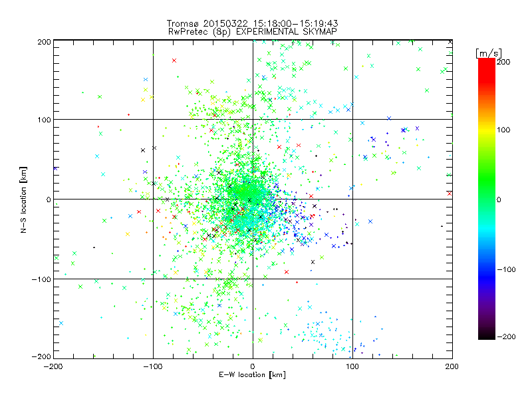Click the plot origin where zero lines cross
Viewport: 532px width, 399px height.
click(x=253, y=199)
